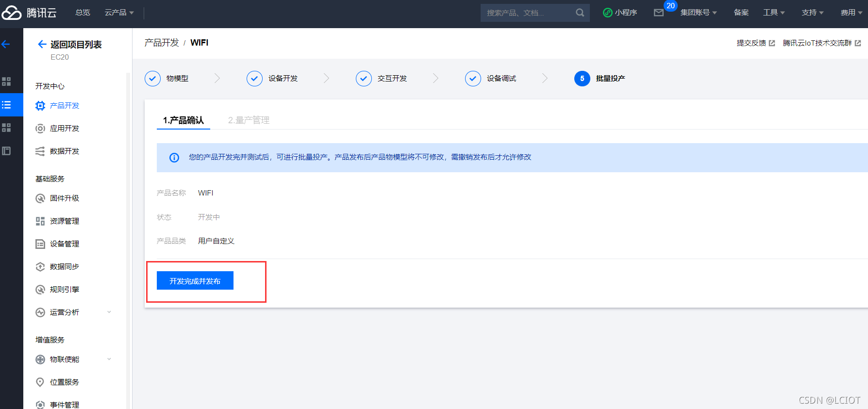Click the 数据同步 icon
Viewport: 868px width, 409px height.
[40, 267]
